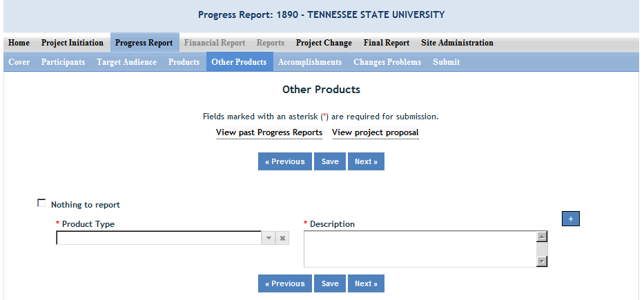Click inside the Description text area
This screenshot has width=644, height=300.
tap(420, 248)
